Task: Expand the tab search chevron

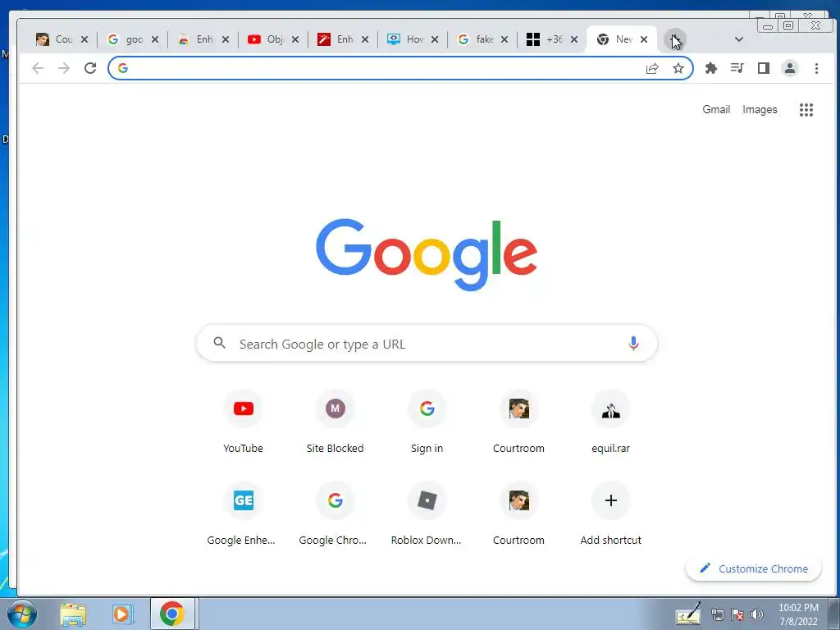Action: point(739,39)
